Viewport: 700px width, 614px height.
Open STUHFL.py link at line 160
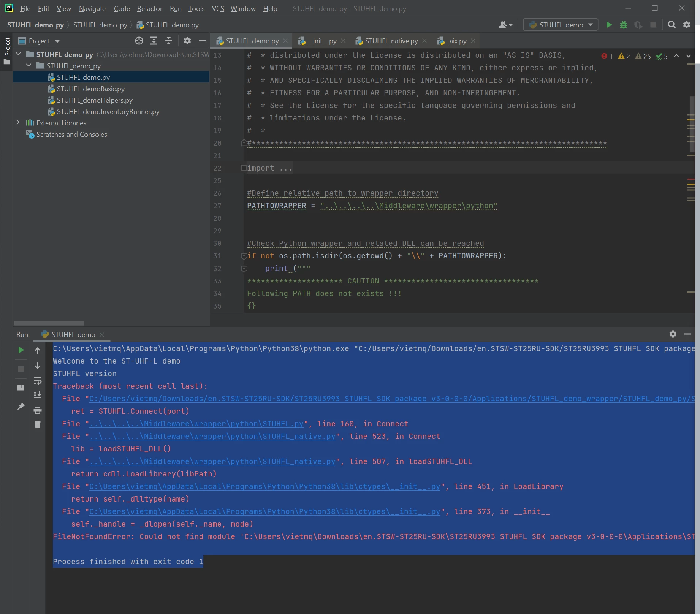196,424
